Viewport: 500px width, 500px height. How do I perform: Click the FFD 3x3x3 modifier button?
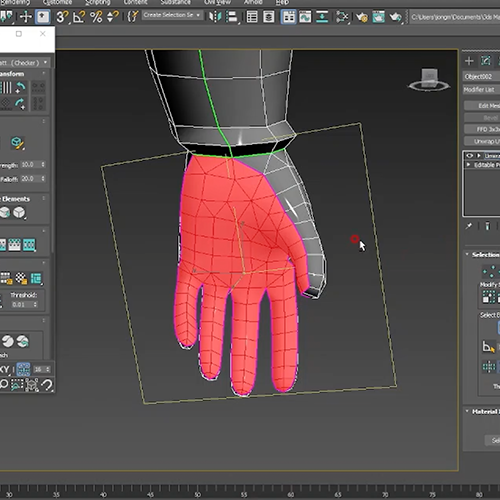483,129
